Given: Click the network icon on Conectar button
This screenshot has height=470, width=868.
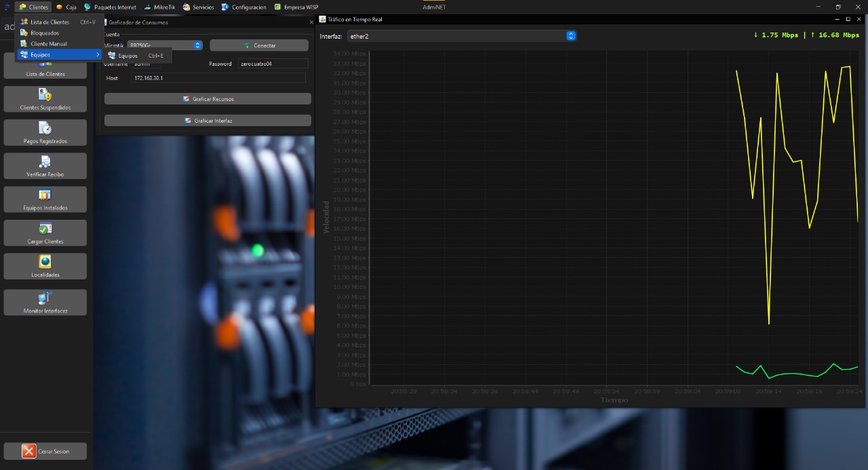Looking at the screenshot, I should click(x=247, y=45).
